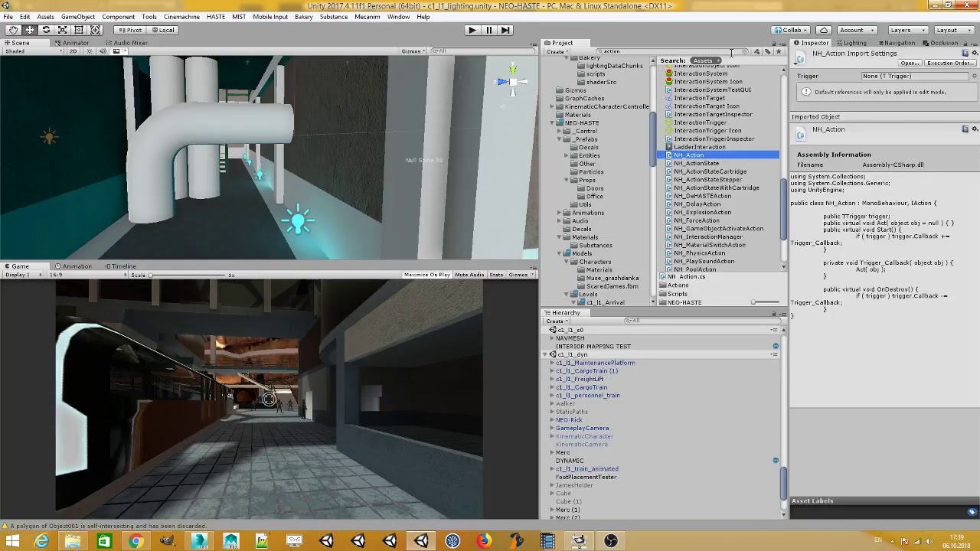Open the Scene view Gizmos dropdown
The image size is (980, 551).
(413, 51)
